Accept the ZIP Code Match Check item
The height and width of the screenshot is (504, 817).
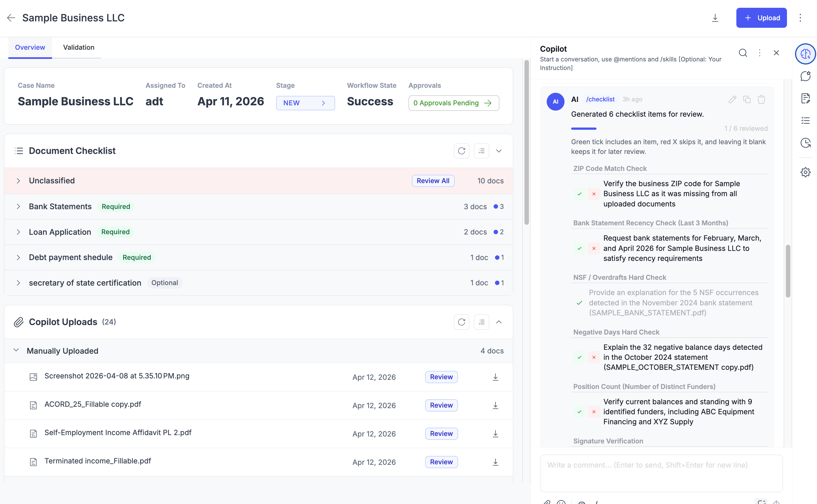[x=580, y=194]
